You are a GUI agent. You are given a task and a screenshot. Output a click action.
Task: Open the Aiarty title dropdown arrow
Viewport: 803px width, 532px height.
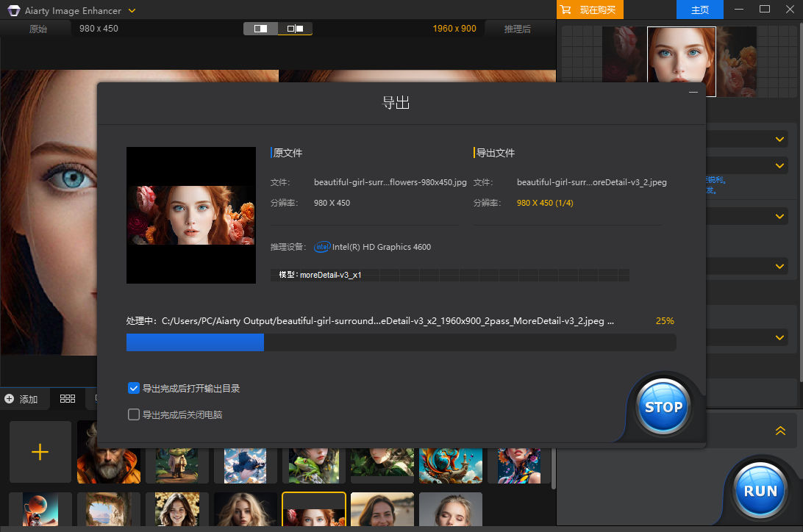click(132, 10)
